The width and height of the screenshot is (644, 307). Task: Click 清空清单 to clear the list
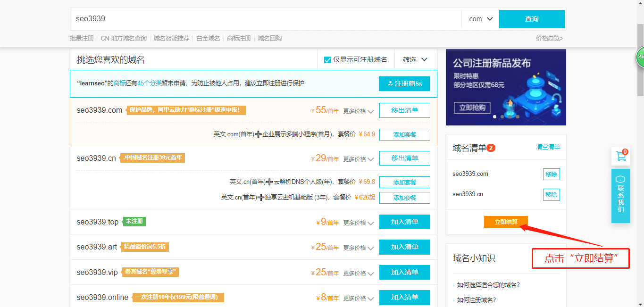pyautogui.click(x=548, y=147)
